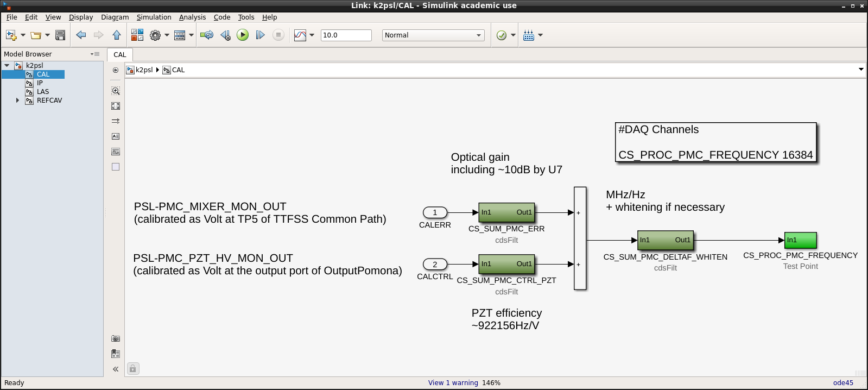
Task: Navigate back with the left arrow
Action: click(81, 35)
